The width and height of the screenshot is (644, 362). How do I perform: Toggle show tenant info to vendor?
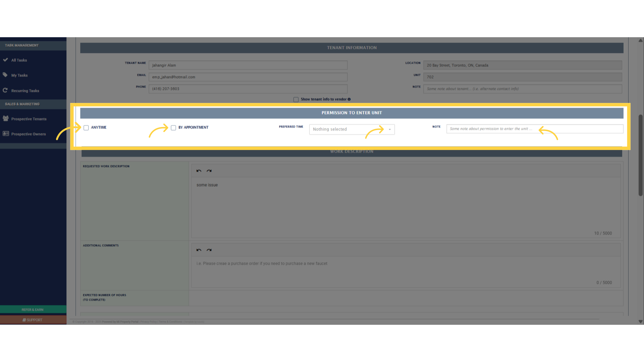coord(296,99)
